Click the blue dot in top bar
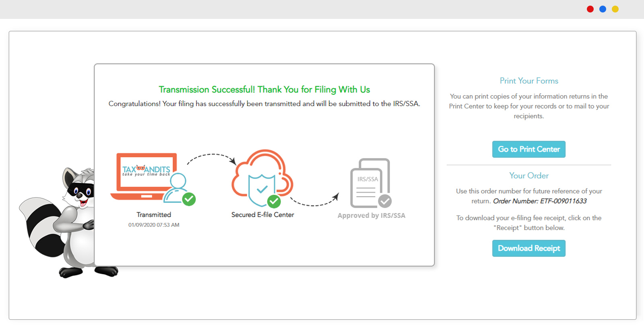Image resolution: width=644 pixels, height=335 pixels. [x=603, y=9]
